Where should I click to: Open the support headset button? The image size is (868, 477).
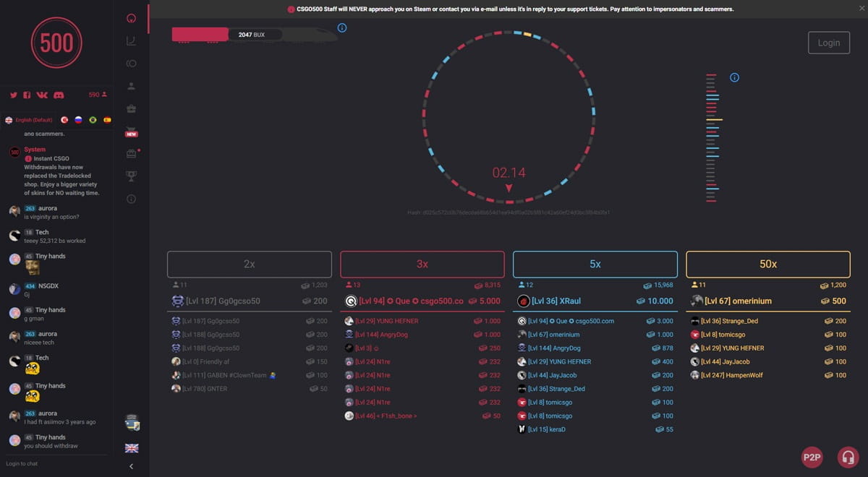848,457
